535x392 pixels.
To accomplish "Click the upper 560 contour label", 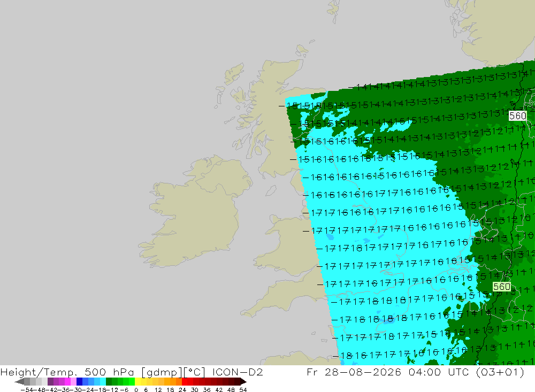I will point(517,116).
